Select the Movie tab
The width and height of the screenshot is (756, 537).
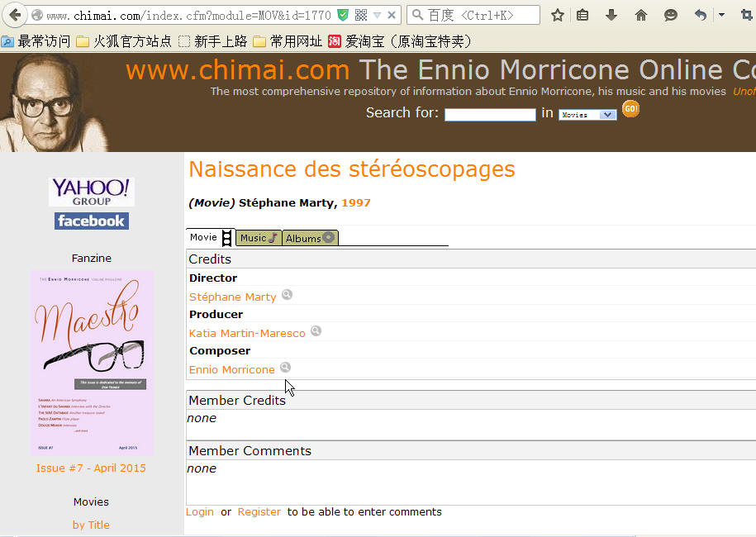(211, 237)
